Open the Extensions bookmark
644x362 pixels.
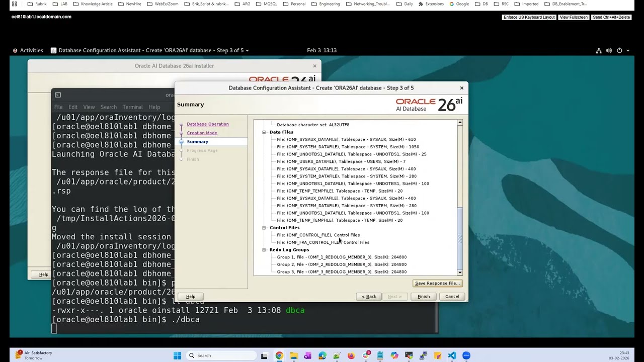click(x=431, y=4)
